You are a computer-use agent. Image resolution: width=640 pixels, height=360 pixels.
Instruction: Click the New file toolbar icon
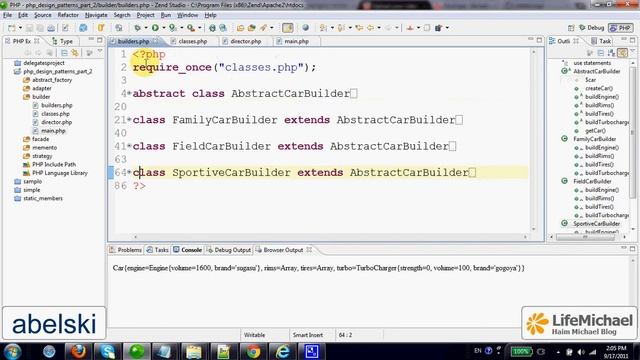(11, 28)
